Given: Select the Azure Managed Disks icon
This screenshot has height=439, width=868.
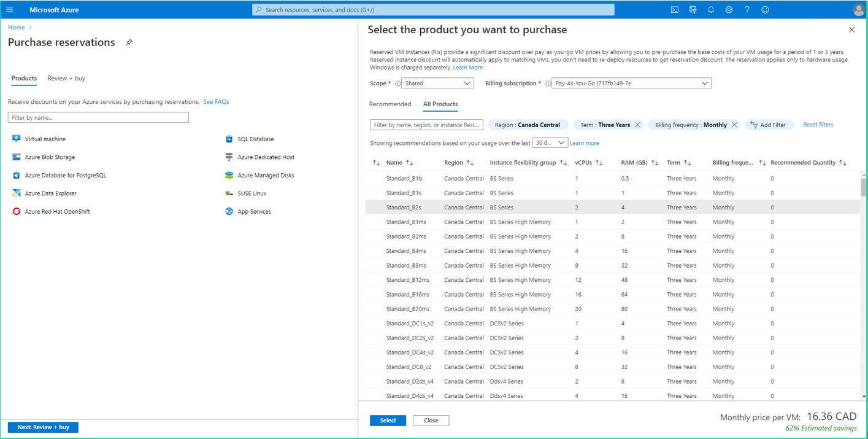Looking at the screenshot, I should tap(229, 175).
